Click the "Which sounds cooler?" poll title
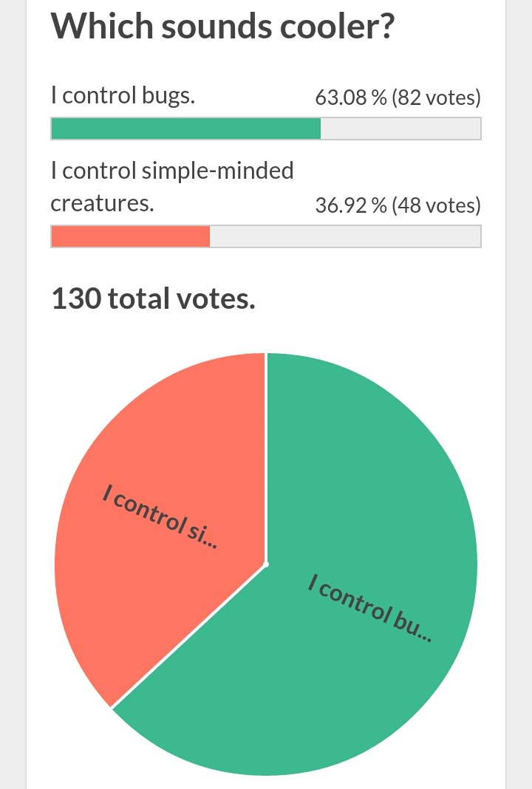Image resolution: width=532 pixels, height=789 pixels. [x=222, y=27]
